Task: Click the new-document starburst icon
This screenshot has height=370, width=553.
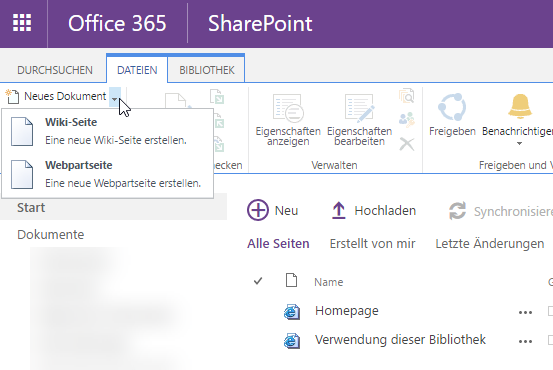Action: coord(12,96)
